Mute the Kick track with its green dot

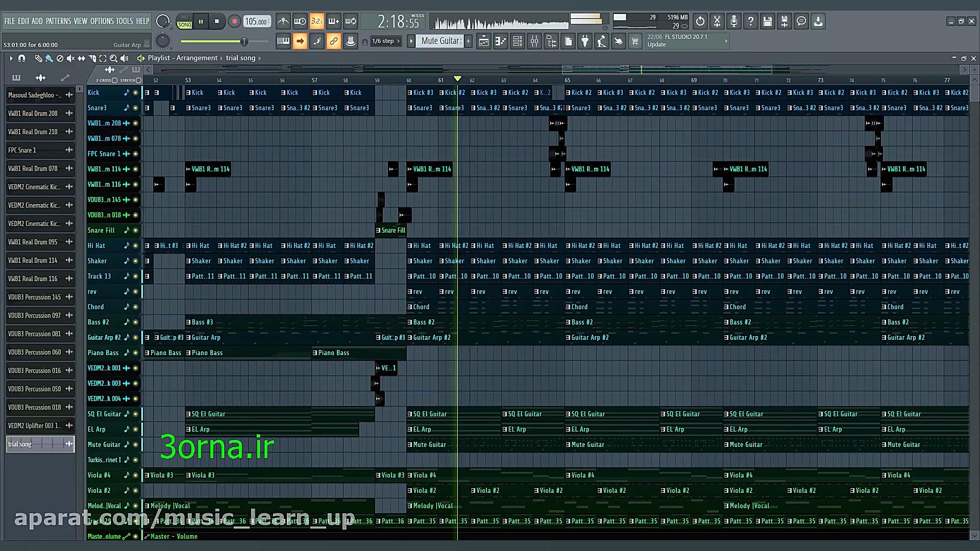click(135, 93)
